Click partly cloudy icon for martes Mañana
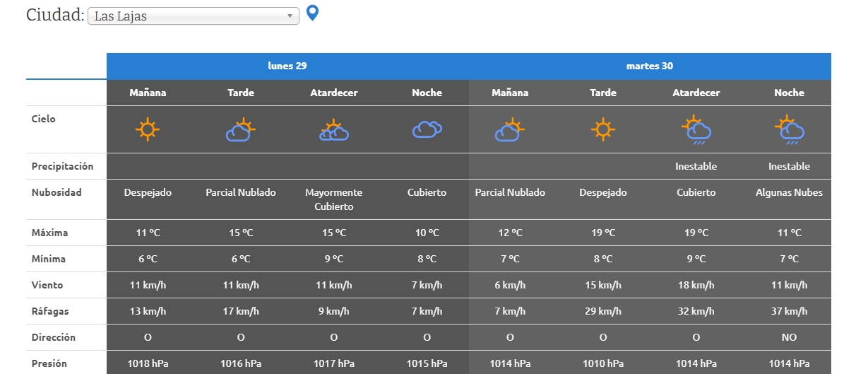The height and width of the screenshot is (374, 868). coord(509,129)
